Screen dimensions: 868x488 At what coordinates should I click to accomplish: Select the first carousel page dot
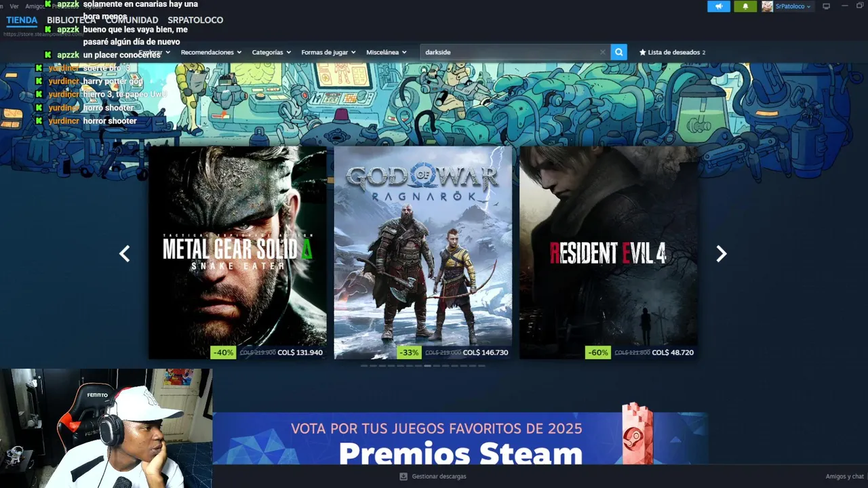coord(364,365)
